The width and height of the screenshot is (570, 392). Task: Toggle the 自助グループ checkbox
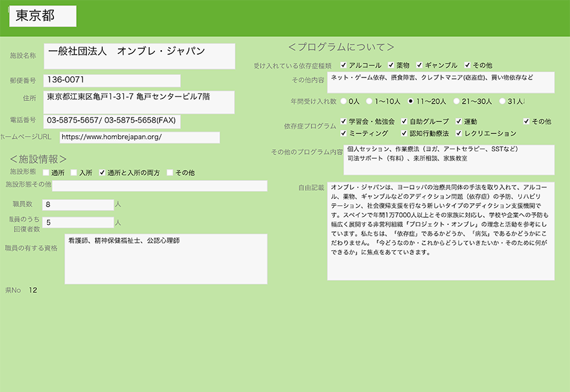pyautogui.click(x=404, y=121)
